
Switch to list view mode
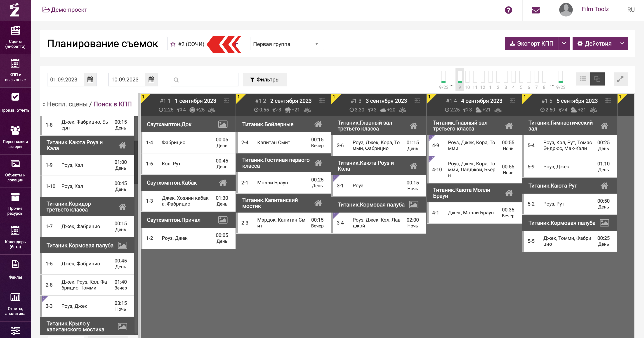coord(583,79)
